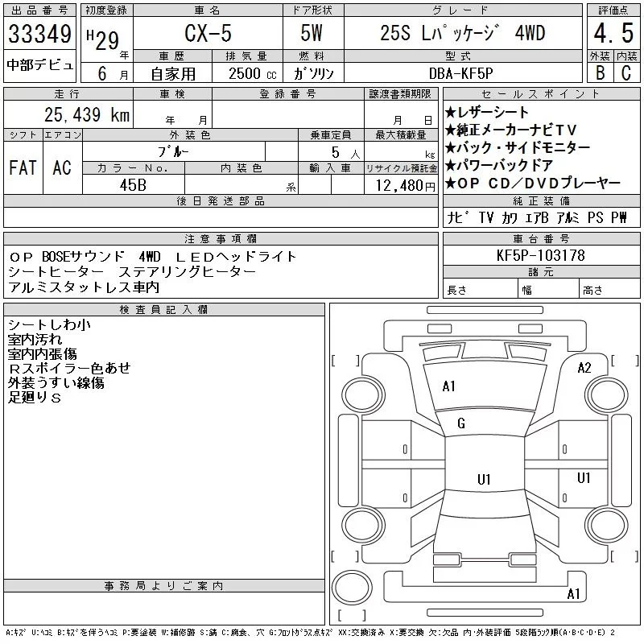Select seating capacity 5 人
The height and width of the screenshot is (644, 644).
click(x=345, y=153)
